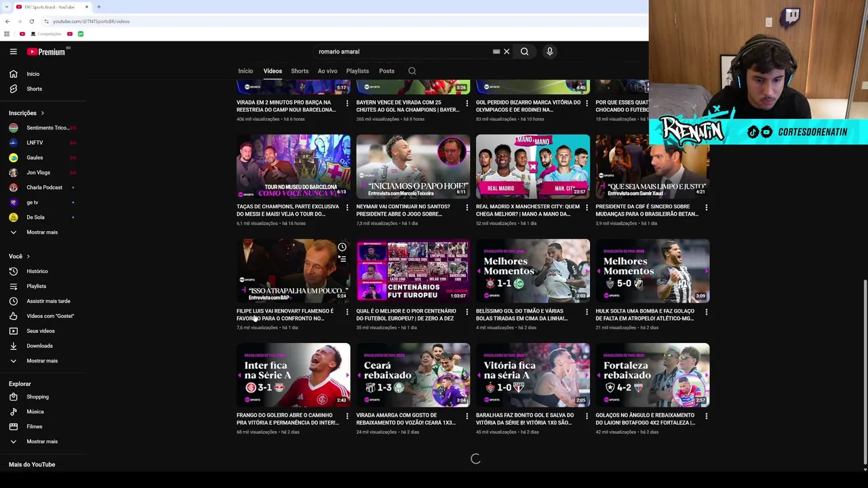868x488 pixels.
Task: Expand Mostrar mais under Filmes
Action: [43, 441]
